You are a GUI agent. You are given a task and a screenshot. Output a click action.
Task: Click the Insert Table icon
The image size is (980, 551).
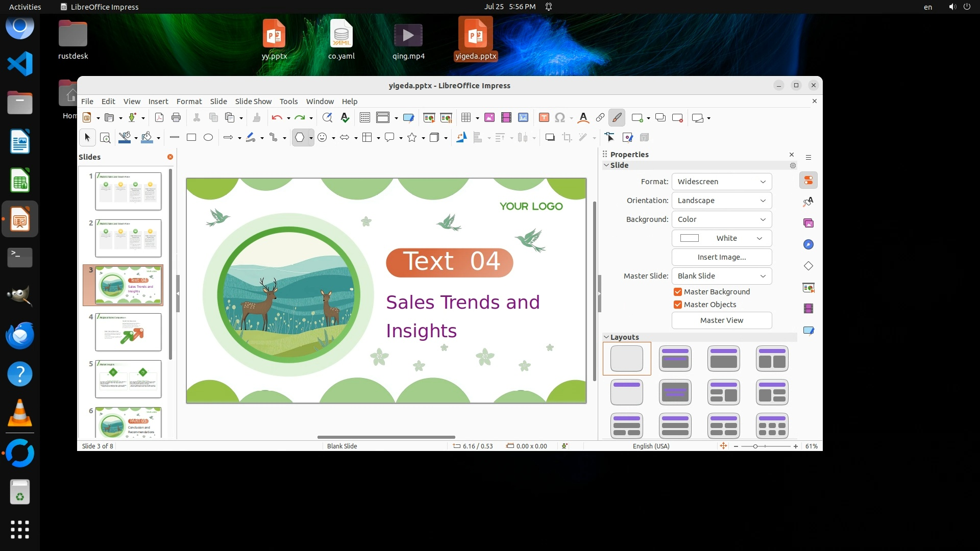point(465,118)
